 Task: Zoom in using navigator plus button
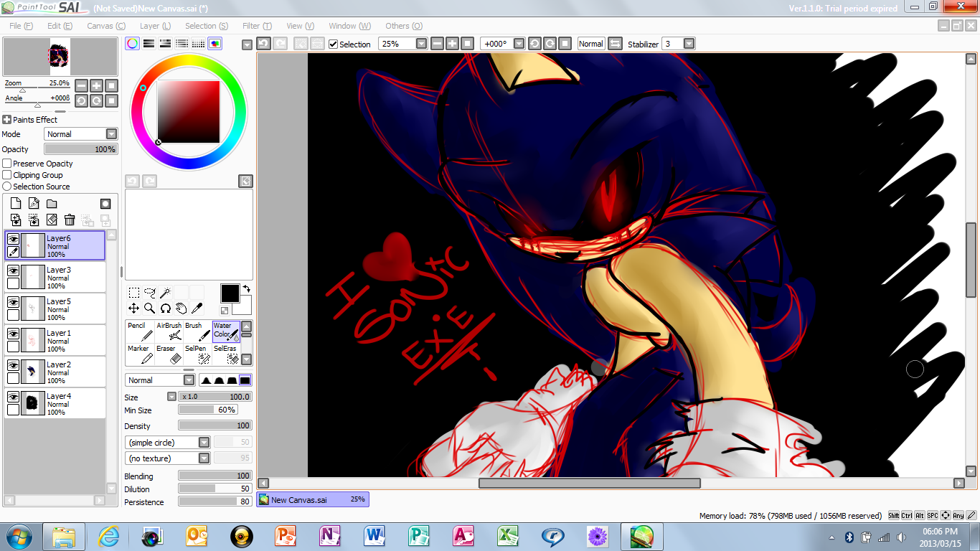click(x=96, y=85)
